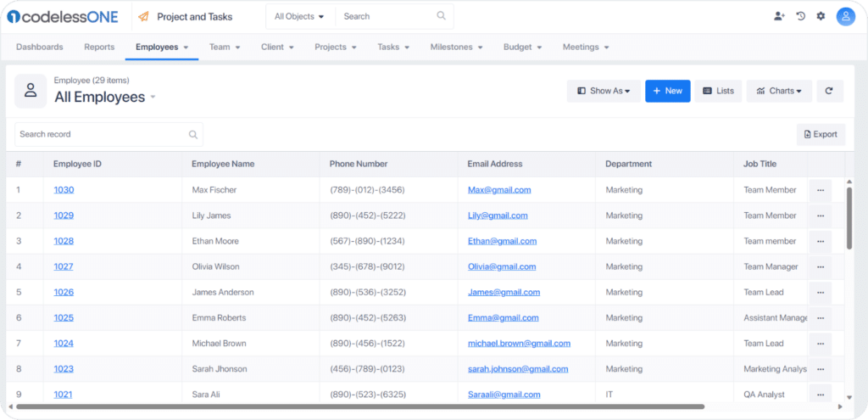Open row actions menu for Olivia Wilson
Screen dimensions: 868x420
[821, 266]
